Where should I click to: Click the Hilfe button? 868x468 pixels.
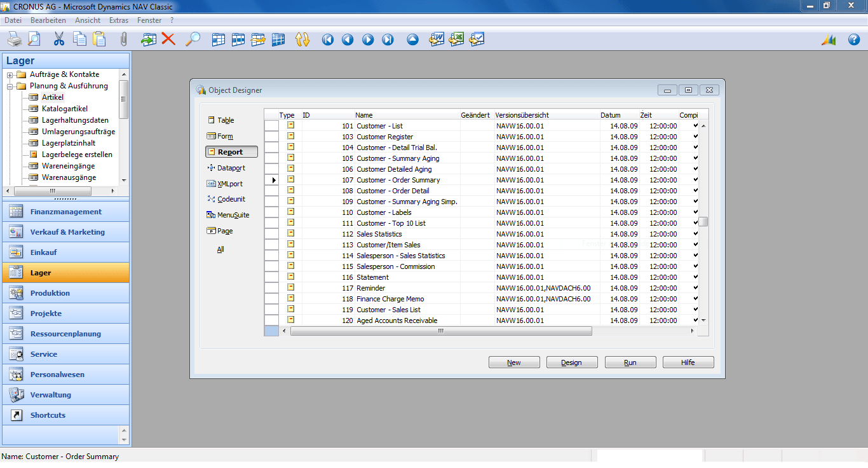[688, 362]
